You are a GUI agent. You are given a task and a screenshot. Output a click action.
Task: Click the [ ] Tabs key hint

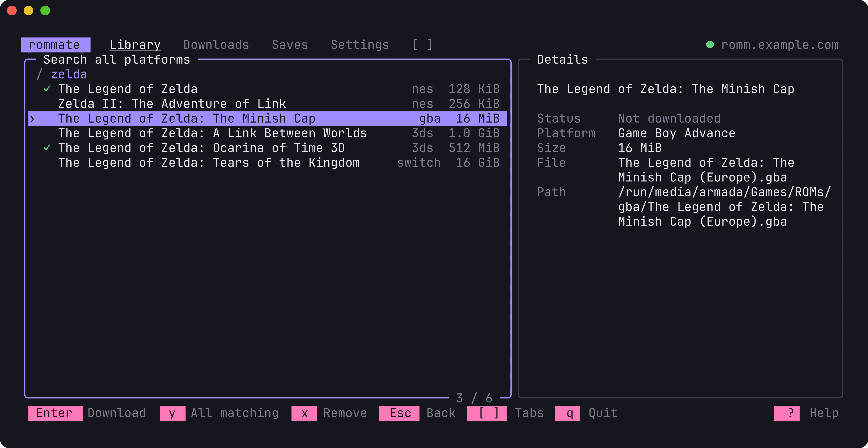pos(505,413)
